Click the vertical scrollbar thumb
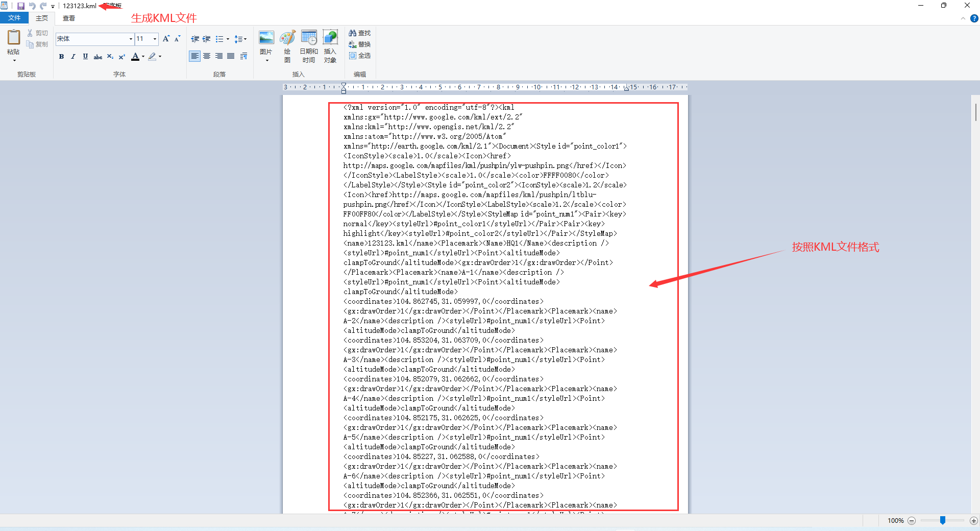 (x=975, y=112)
